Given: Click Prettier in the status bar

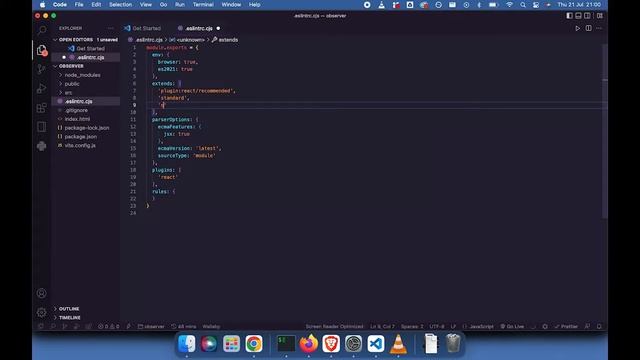Looking at the screenshot, I should point(566,327).
